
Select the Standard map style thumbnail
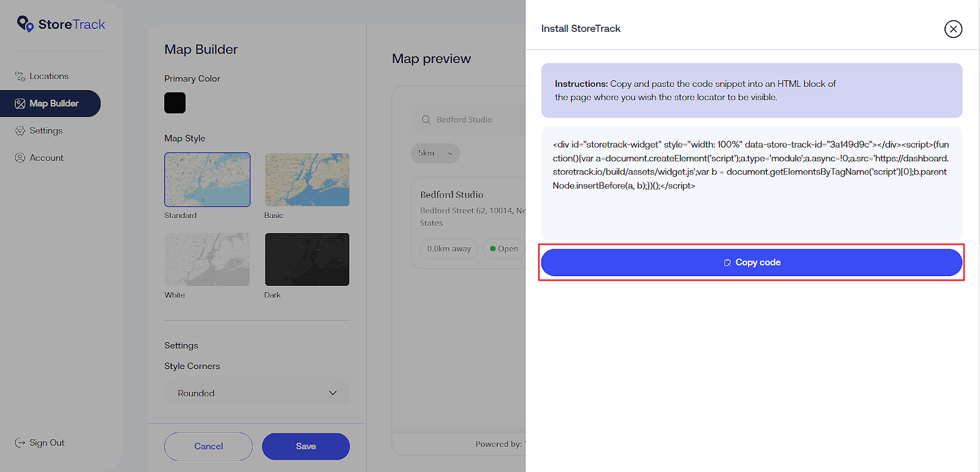pyautogui.click(x=207, y=179)
